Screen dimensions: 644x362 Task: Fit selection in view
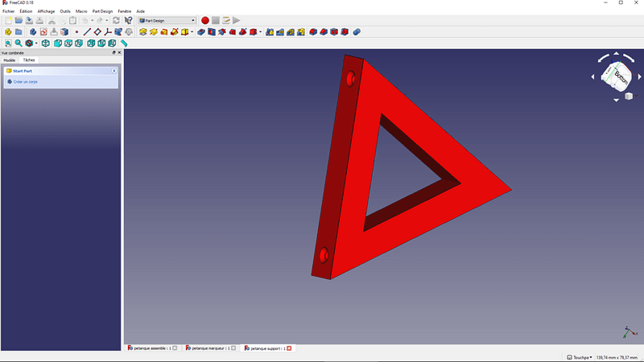[19, 43]
